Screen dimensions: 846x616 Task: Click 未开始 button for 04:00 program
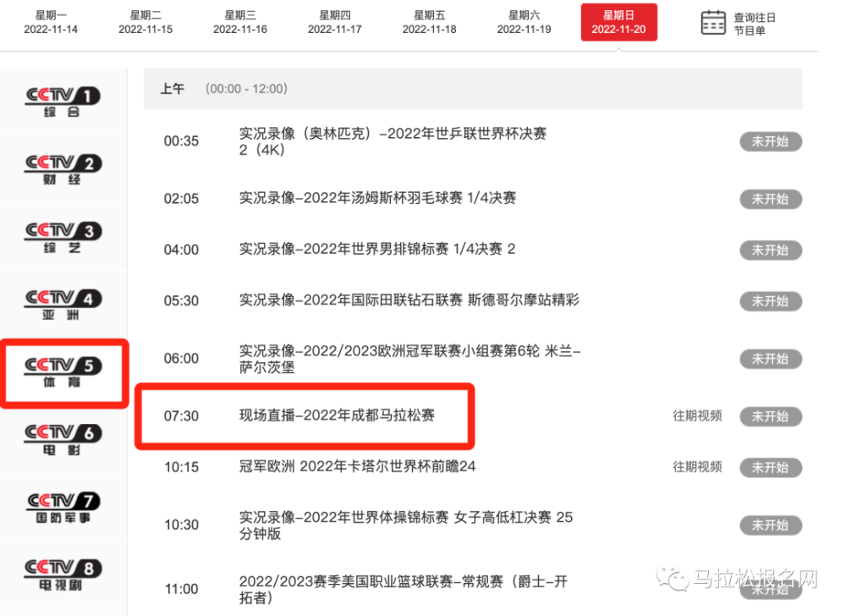point(771,250)
